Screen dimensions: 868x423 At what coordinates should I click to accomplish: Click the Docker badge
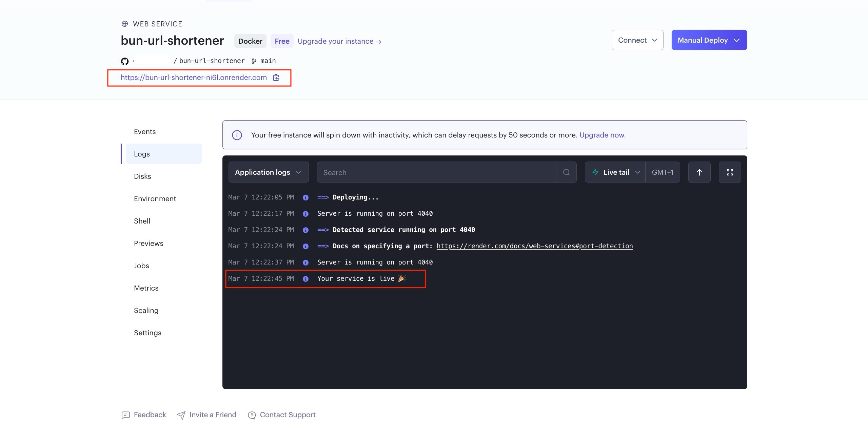click(x=250, y=41)
